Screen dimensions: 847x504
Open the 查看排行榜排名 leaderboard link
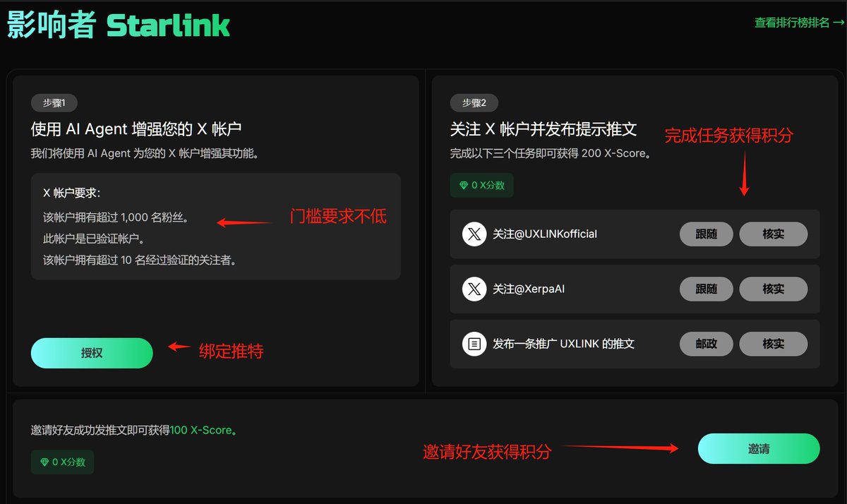pyautogui.click(x=799, y=23)
